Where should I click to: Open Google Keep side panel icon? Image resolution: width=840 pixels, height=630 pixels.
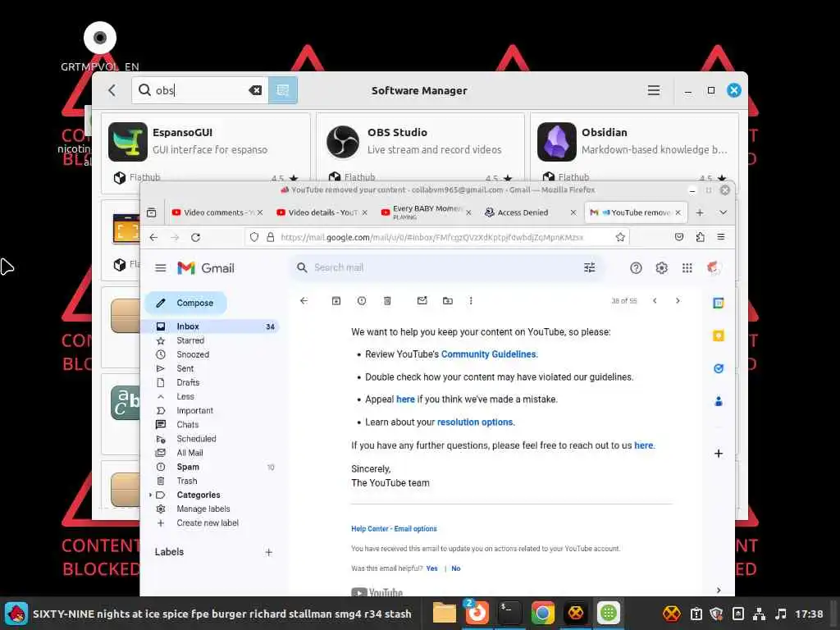719,336
